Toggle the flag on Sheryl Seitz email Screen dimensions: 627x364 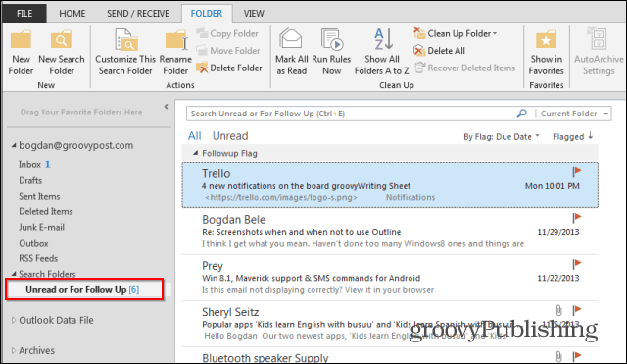(577, 310)
